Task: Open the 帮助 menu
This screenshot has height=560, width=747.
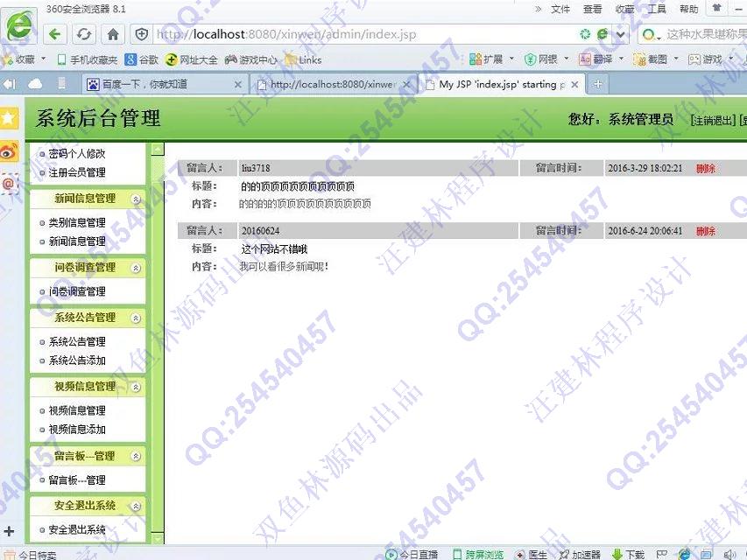Action: [688, 9]
